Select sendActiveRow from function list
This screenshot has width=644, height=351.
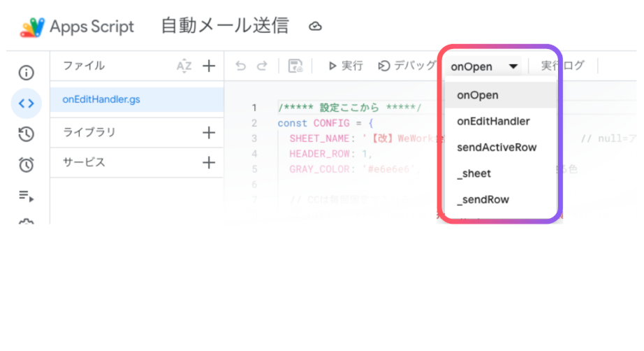(x=497, y=147)
